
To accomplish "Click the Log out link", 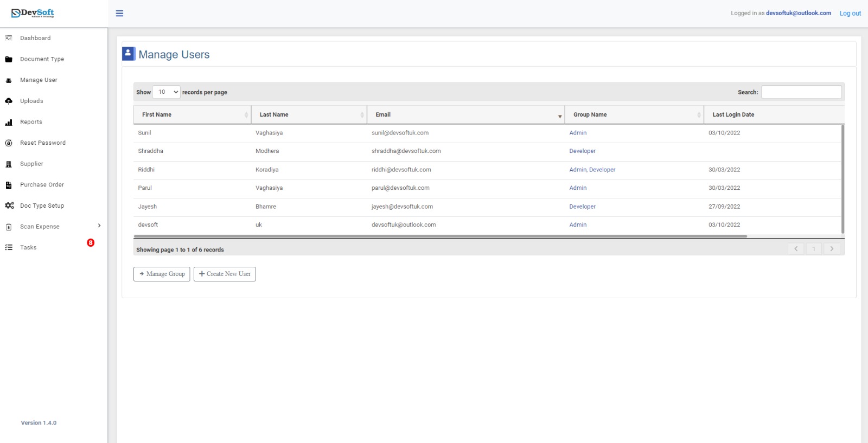I will (x=850, y=14).
